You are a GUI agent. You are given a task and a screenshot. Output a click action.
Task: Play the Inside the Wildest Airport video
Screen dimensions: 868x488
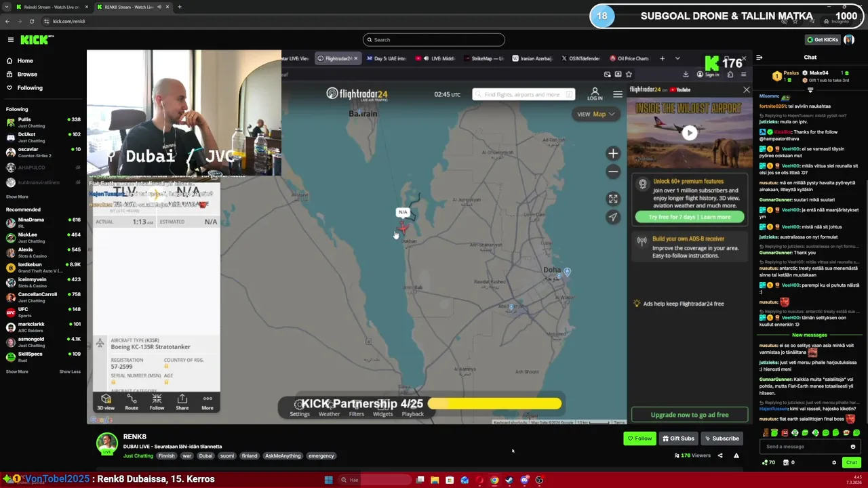pos(690,133)
